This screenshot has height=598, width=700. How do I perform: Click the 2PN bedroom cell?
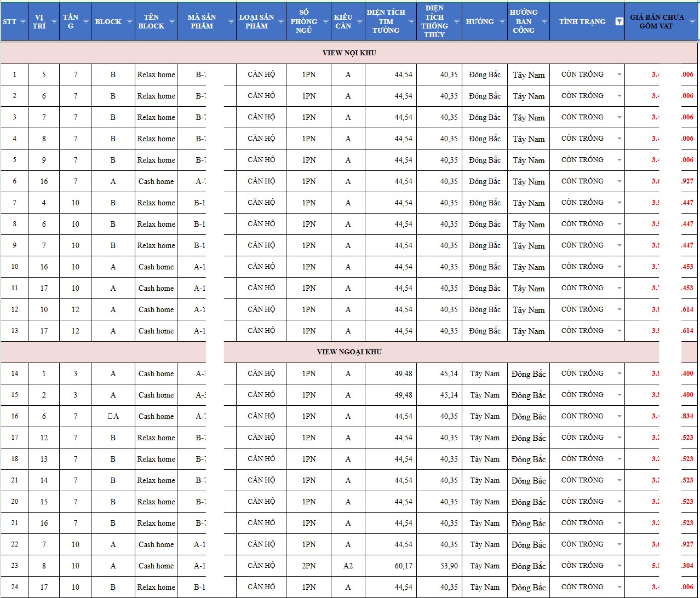(308, 566)
